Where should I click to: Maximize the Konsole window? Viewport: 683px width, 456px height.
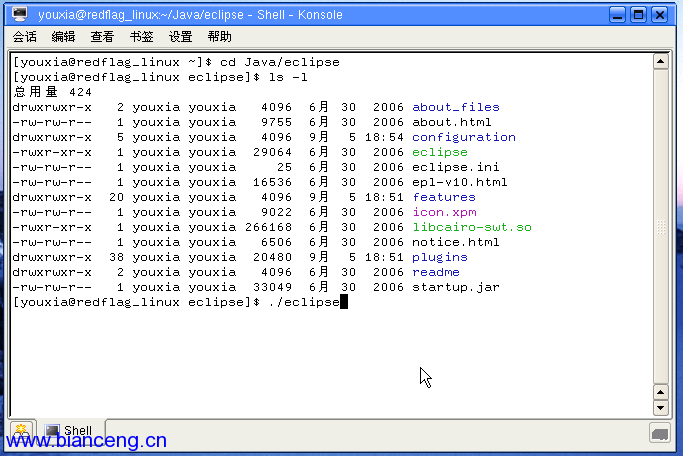(639, 15)
